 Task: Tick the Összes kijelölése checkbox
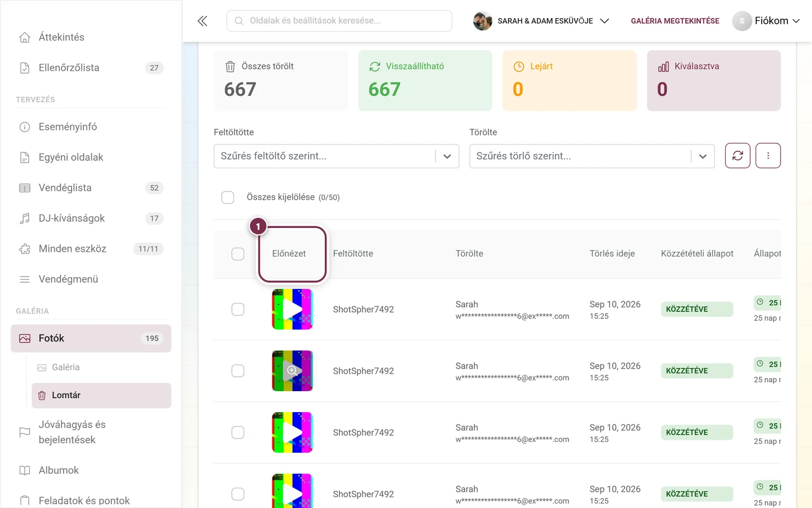[x=228, y=198]
